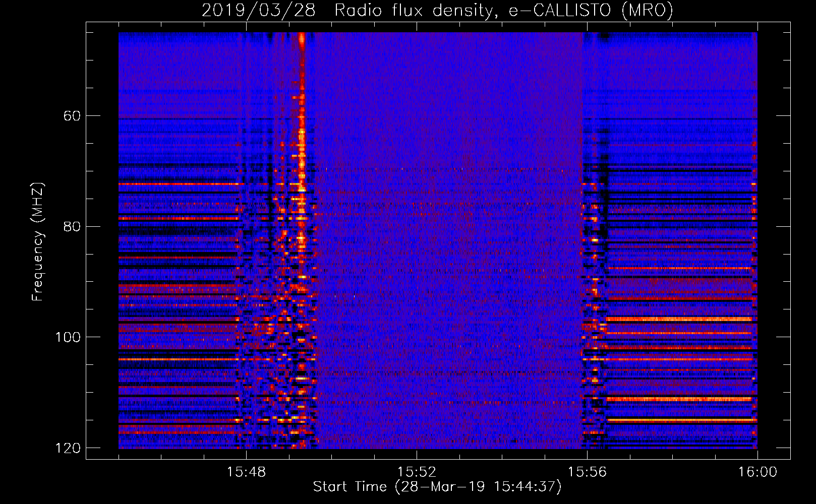
Task: Click the 16:00 time tick label
Action: pyautogui.click(x=757, y=472)
